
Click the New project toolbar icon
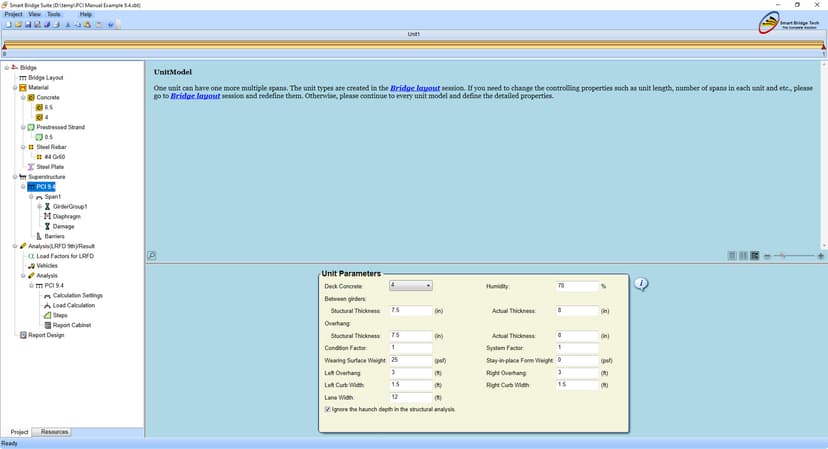point(8,24)
